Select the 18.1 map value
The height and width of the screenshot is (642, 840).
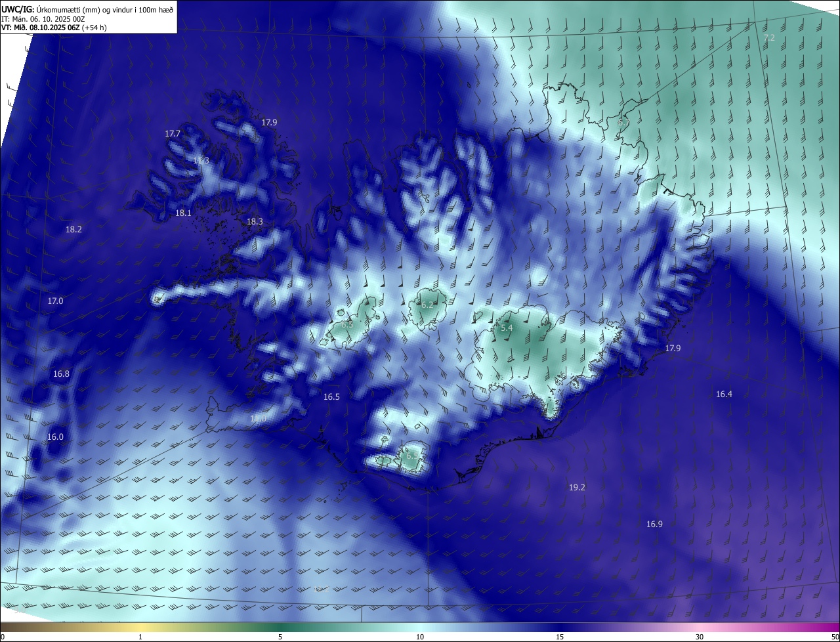tap(183, 213)
